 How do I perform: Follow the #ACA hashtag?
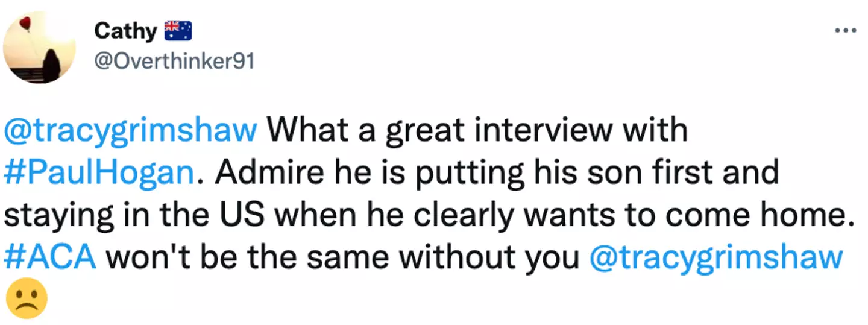point(50,258)
